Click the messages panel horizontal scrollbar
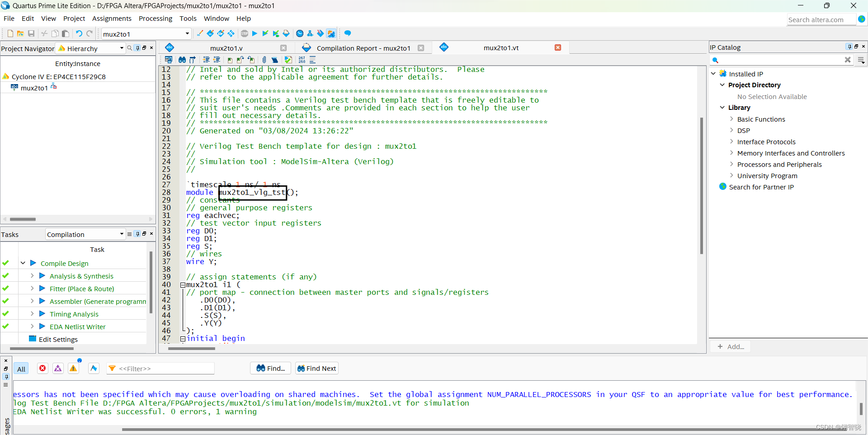 pos(484,429)
